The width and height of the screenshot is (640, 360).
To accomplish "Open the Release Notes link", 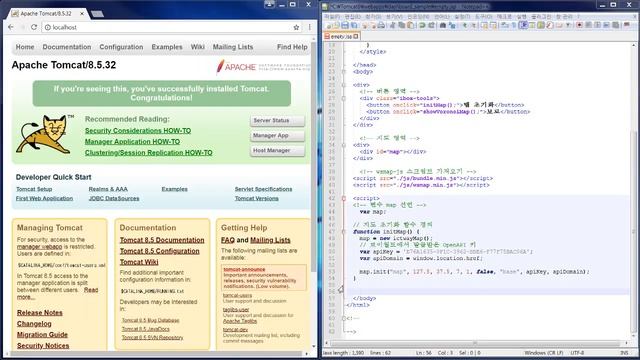I will pos(40,313).
